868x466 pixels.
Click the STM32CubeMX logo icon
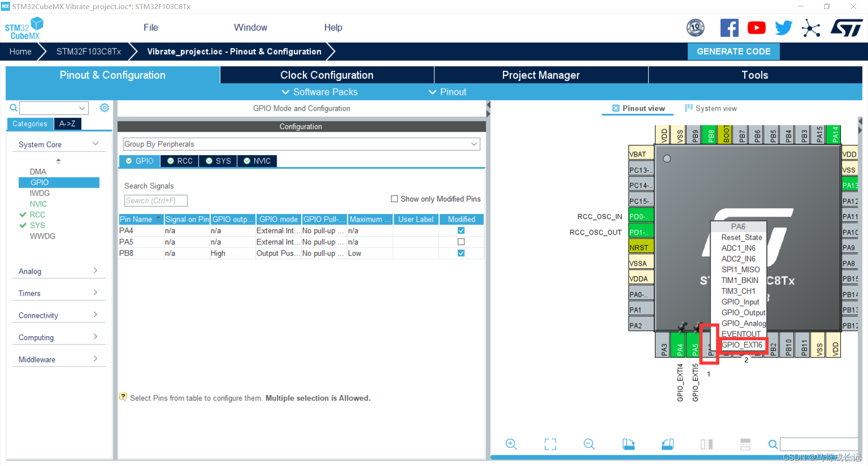[x=24, y=28]
